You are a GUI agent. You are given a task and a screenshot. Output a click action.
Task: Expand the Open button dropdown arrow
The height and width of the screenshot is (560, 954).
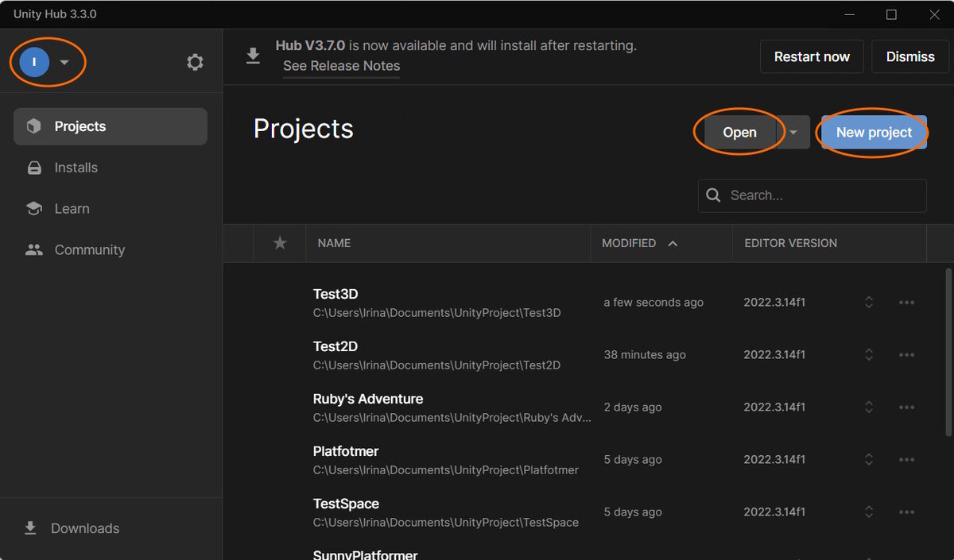click(x=793, y=133)
